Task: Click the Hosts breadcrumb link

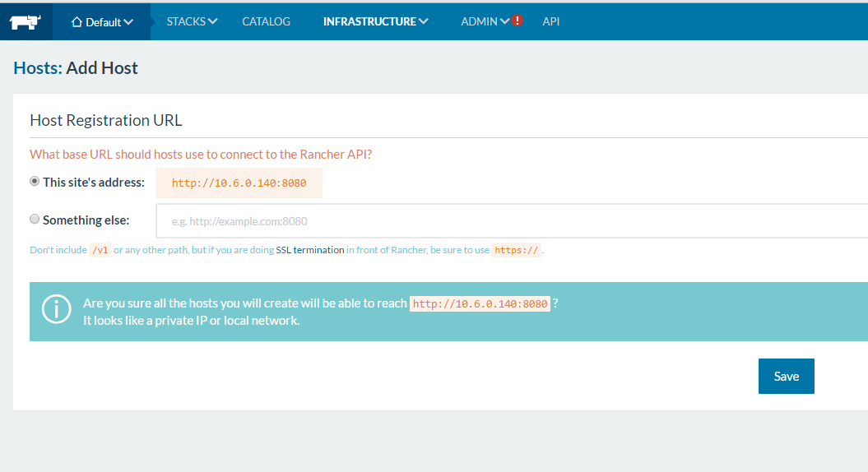Action: coord(37,68)
